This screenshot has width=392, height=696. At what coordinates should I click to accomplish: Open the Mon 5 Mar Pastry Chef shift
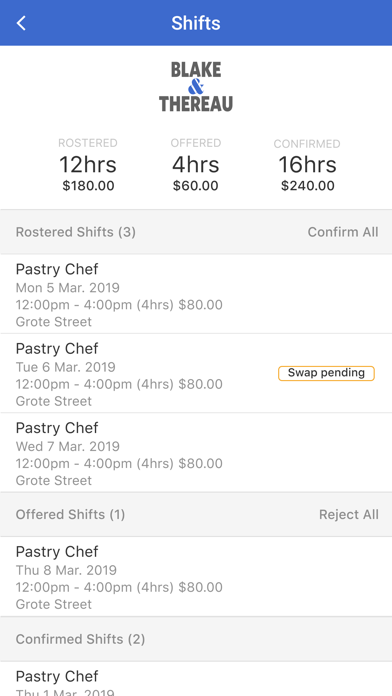click(196, 294)
